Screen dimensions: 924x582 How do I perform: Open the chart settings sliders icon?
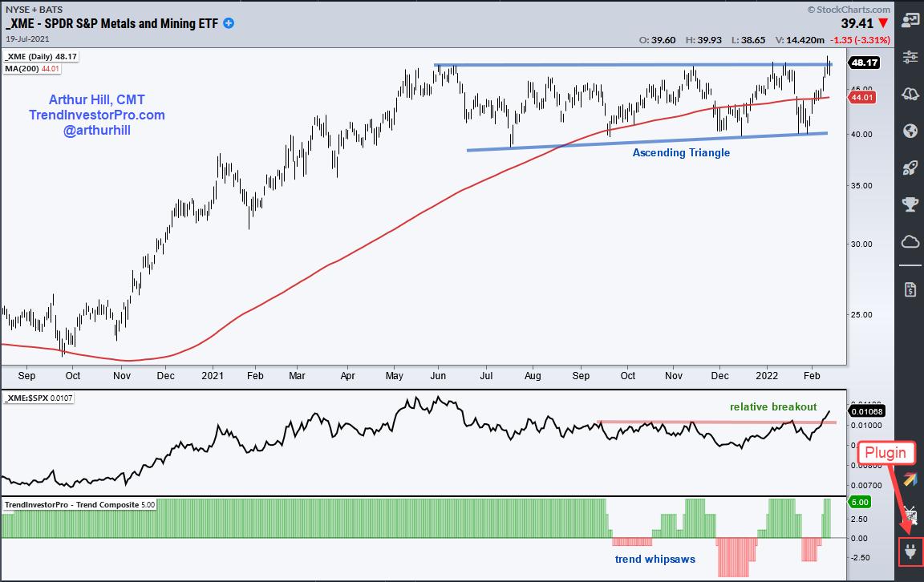click(910, 56)
